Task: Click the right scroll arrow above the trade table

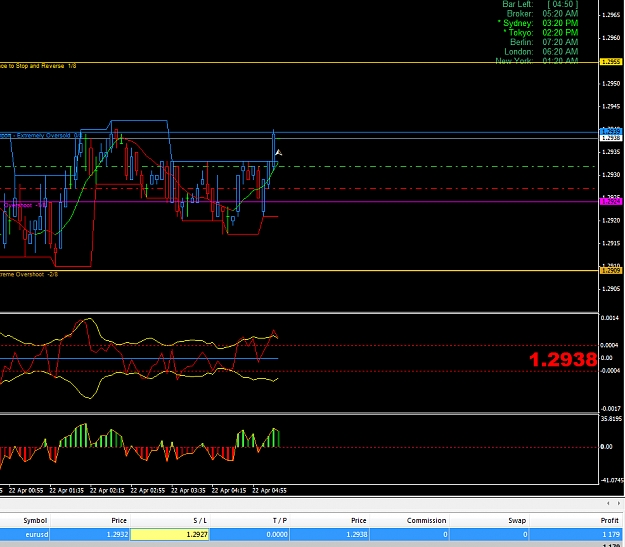Action: click(x=618, y=503)
